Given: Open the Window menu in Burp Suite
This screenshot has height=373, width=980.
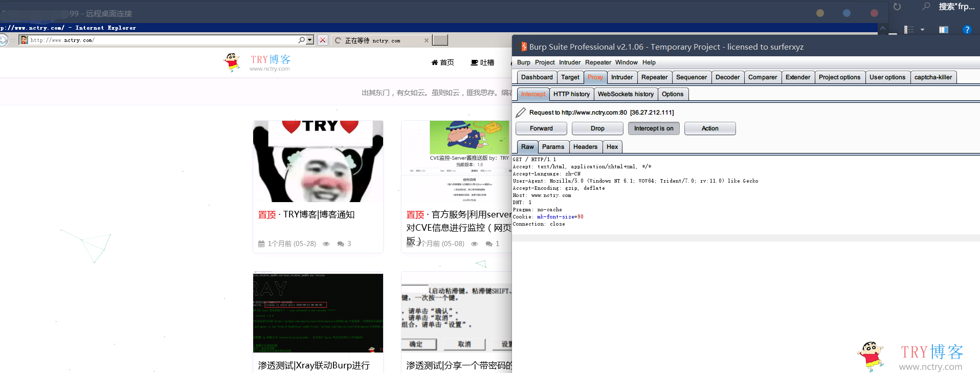Looking at the screenshot, I should click(x=627, y=62).
